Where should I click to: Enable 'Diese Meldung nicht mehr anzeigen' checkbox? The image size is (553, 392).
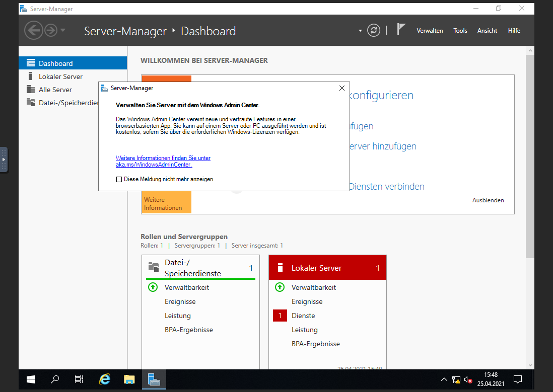(x=119, y=180)
